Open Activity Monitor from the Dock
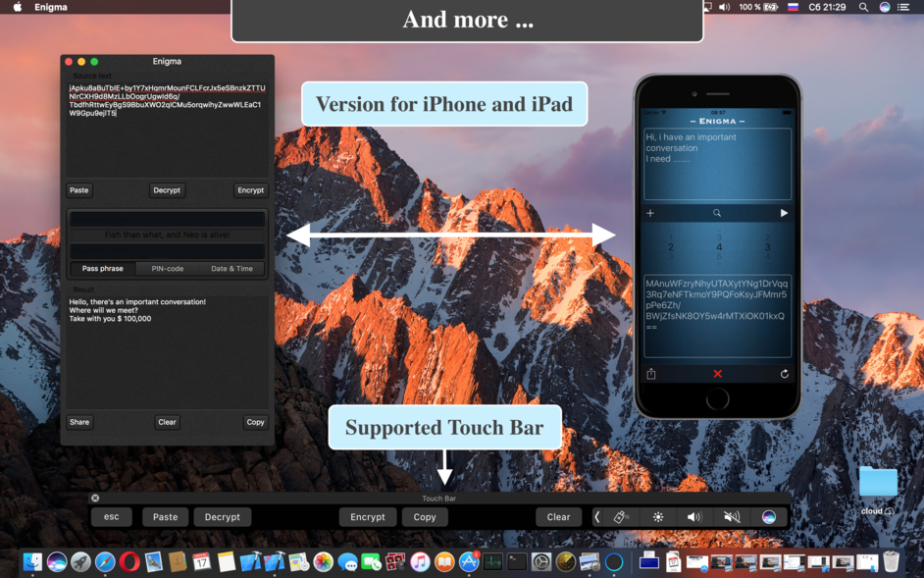This screenshot has height=578, width=924. [x=492, y=562]
